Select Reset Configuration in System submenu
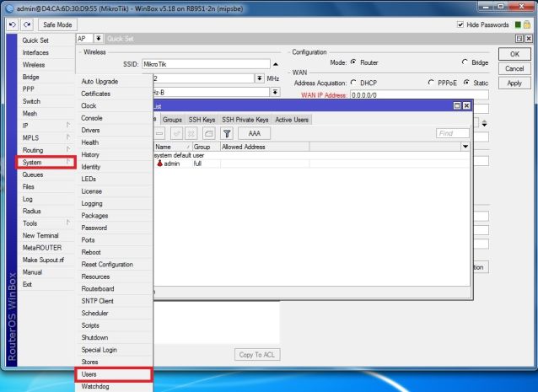The width and height of the screenshot is (538, 392). 114,265
